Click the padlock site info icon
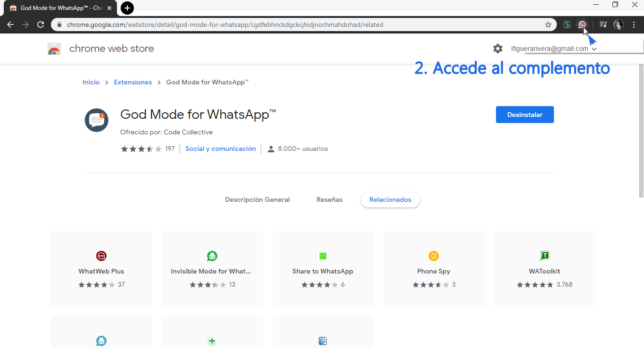 click(59, 25)
